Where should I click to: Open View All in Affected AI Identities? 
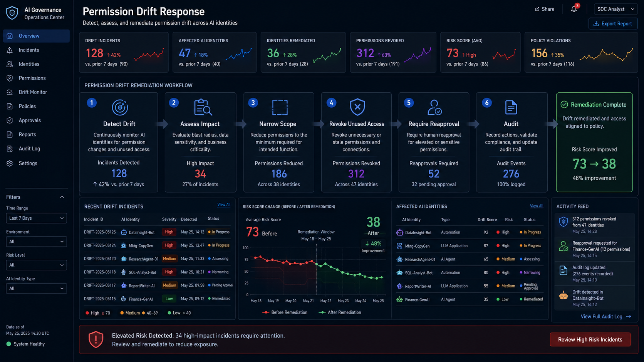[x=537, y=206]
